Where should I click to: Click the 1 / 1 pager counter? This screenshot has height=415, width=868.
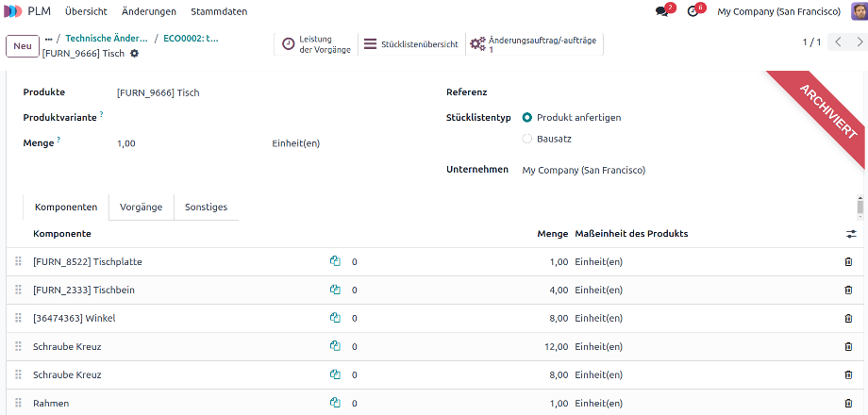[x=811, y=42]
